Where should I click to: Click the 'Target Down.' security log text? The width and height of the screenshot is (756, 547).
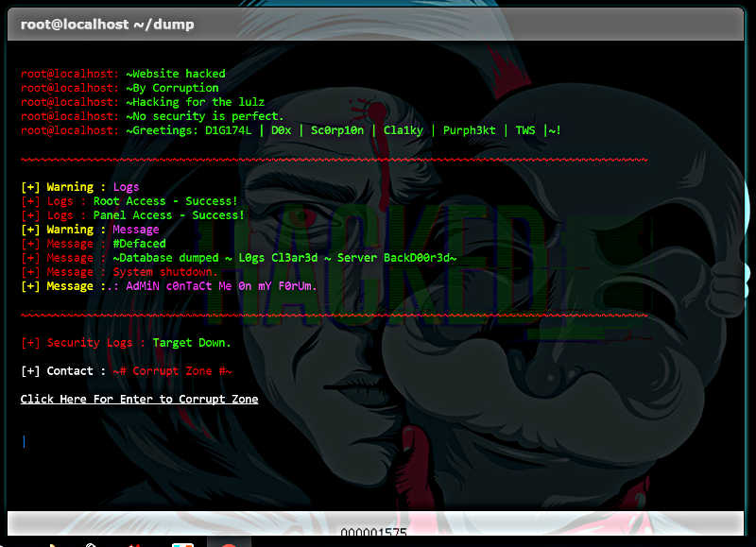coord(192,343)
